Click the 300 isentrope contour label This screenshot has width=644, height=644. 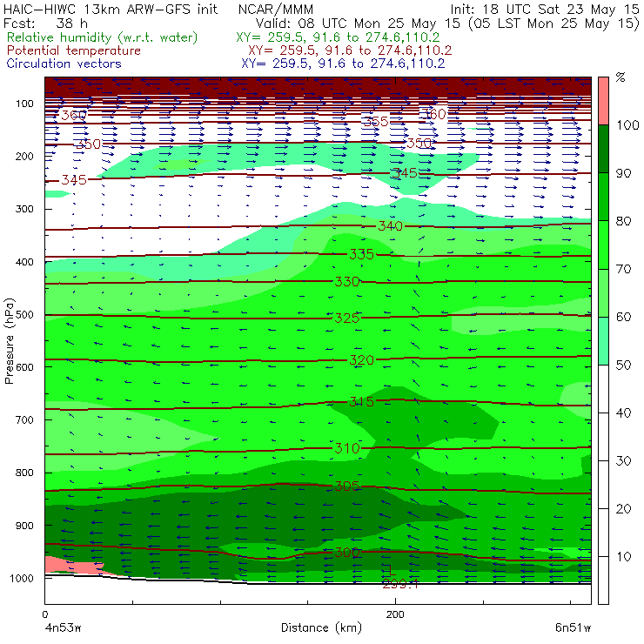pyautogui.click(x=347, y=553)
